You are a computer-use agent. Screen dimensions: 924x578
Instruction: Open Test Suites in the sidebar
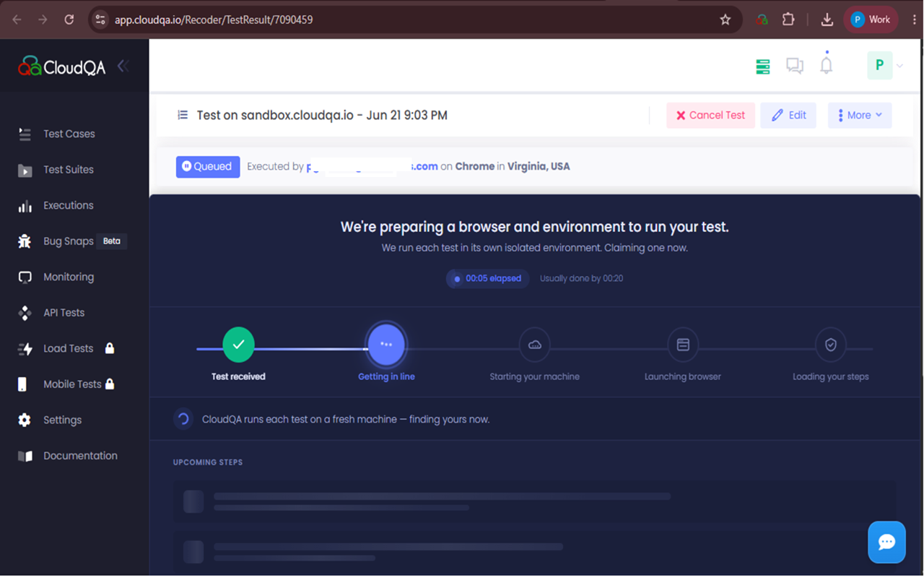(68, 170)
